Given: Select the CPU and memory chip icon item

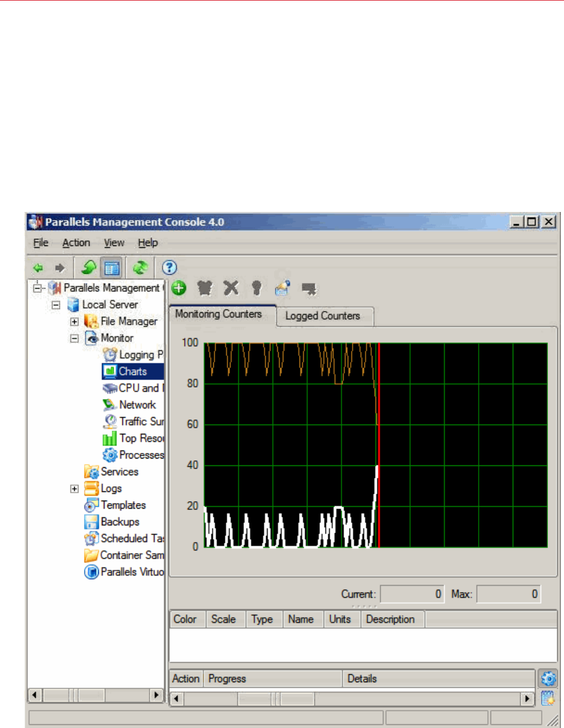Looking at the screenshot, I should 110,388.
